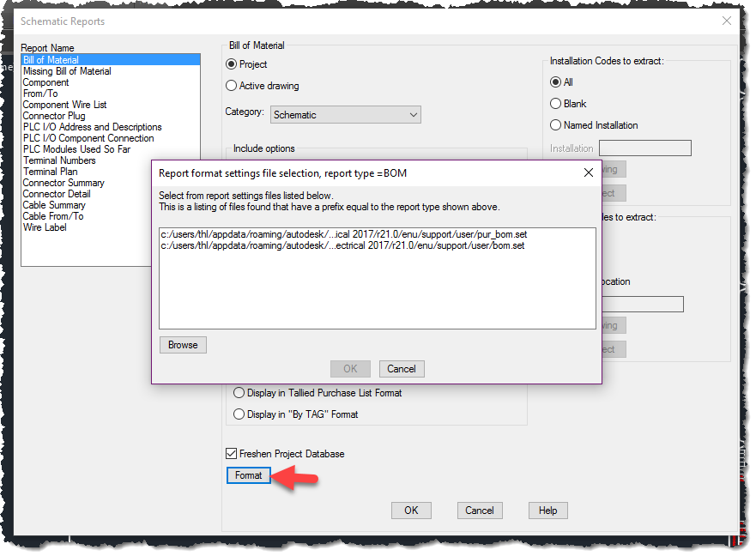Click the Format button
This screenshot has width=756, height=556.
pos(249,475)
